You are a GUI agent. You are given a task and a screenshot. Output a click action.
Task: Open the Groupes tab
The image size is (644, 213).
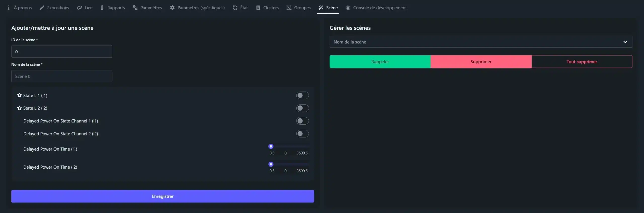pos(299,8)
